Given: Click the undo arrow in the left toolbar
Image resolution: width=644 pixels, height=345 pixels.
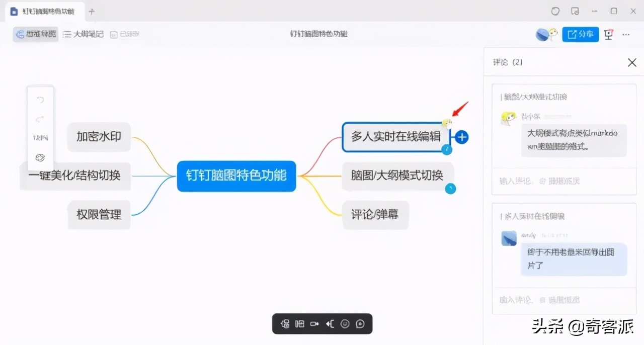Looking at the screenshot, I should click(41, 100).
